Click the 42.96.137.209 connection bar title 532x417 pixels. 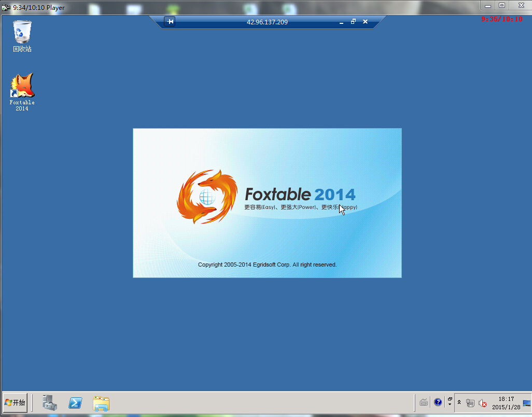coord(267,22)
